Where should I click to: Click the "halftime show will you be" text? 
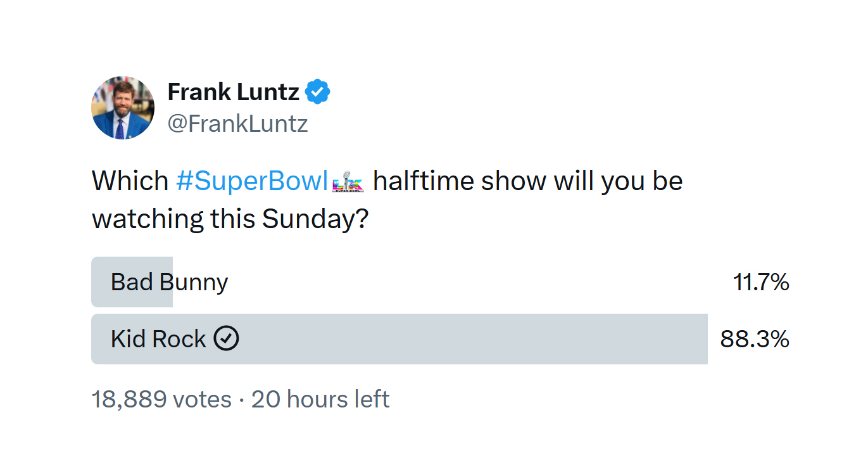[x=527, y=181]
